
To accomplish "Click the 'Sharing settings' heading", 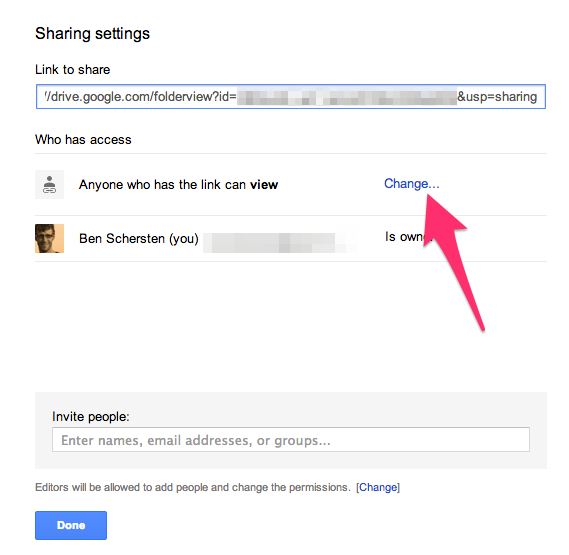I will tap(92, 34).
